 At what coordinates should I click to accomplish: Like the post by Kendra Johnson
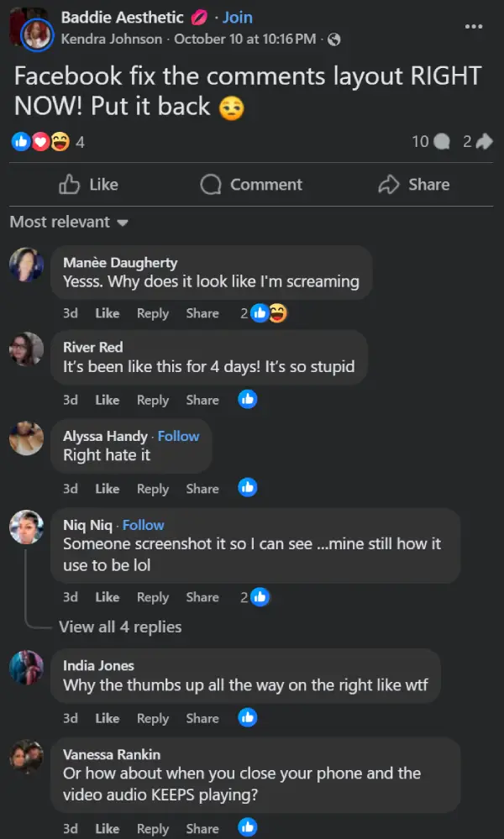point(89,185)
